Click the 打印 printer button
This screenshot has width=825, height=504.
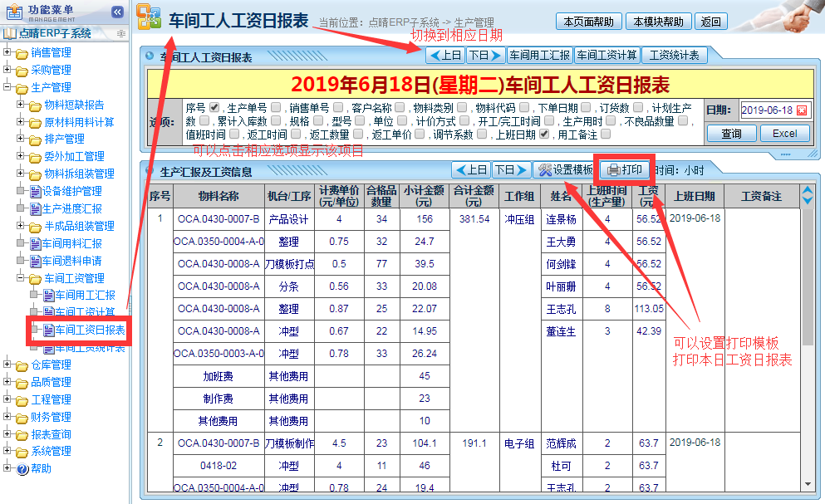625,170
